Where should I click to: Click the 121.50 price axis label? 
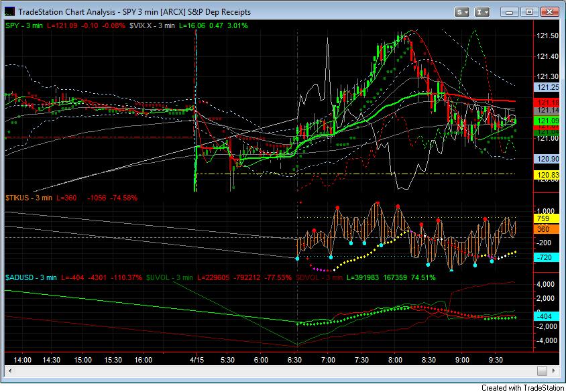[x=548, y=36]
